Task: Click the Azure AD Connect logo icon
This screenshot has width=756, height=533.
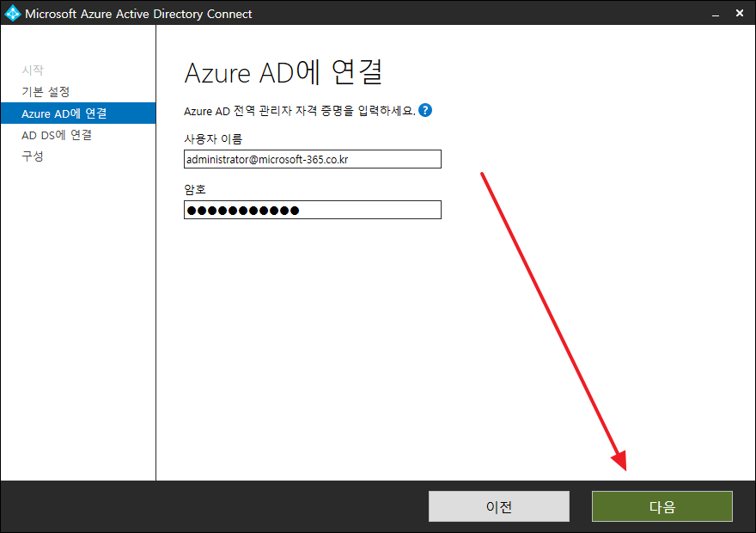Action: point(12,13)
